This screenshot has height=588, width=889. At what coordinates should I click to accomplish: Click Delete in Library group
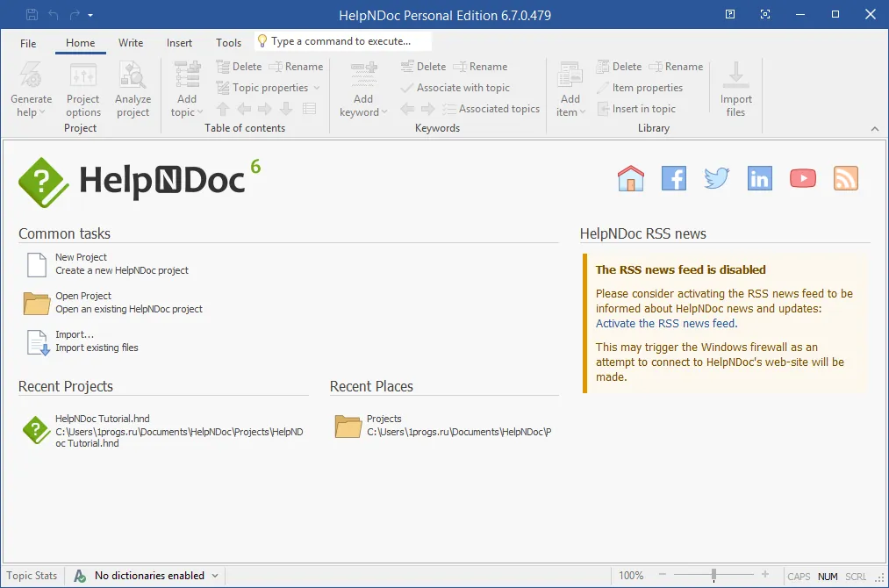(619, 67)
